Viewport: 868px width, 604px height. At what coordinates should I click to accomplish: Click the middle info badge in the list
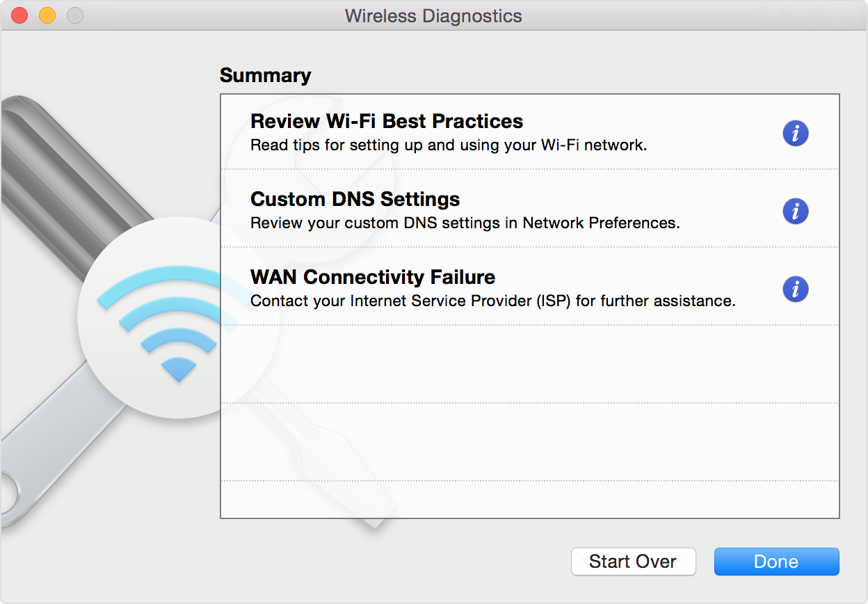click(x=795, y=211)
